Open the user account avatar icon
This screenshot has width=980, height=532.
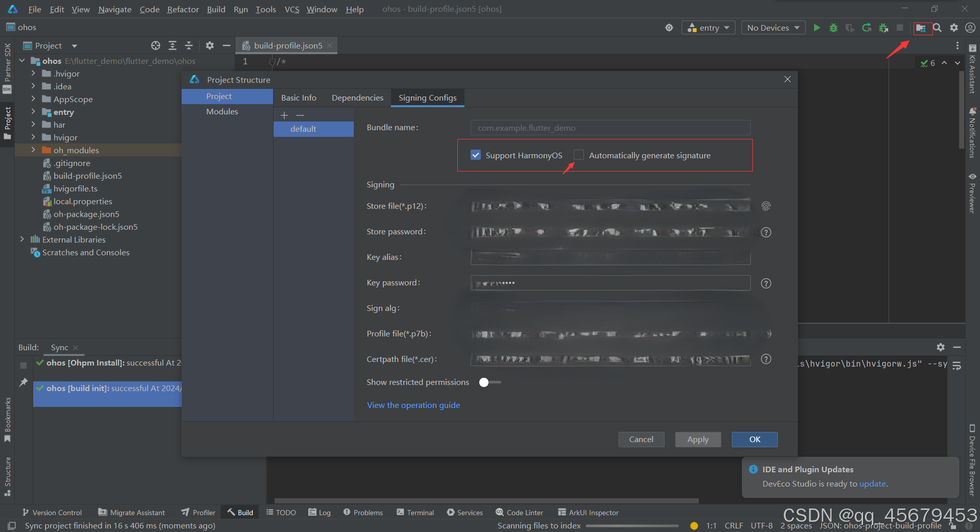pyautogui.click(x=970, y=28)
